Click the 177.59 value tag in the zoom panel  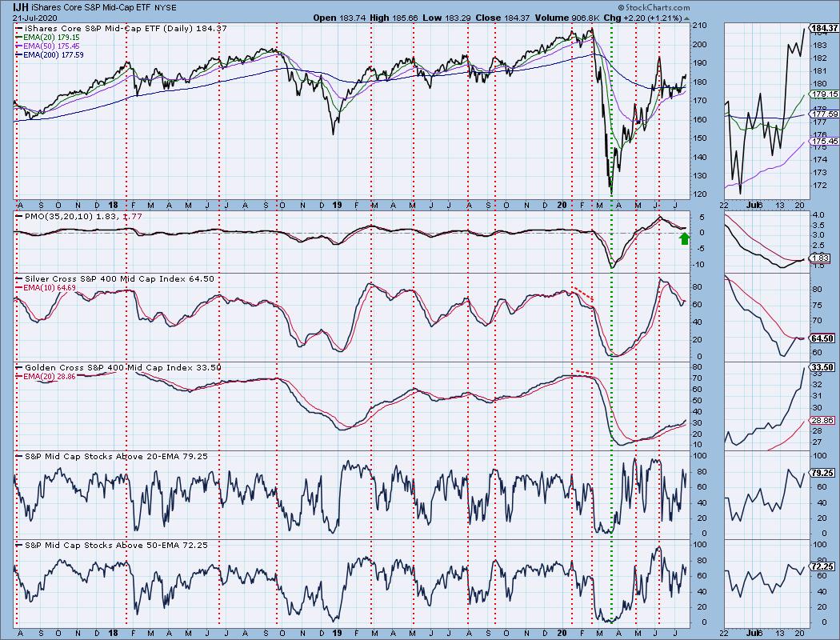click(x=825, y=114)
